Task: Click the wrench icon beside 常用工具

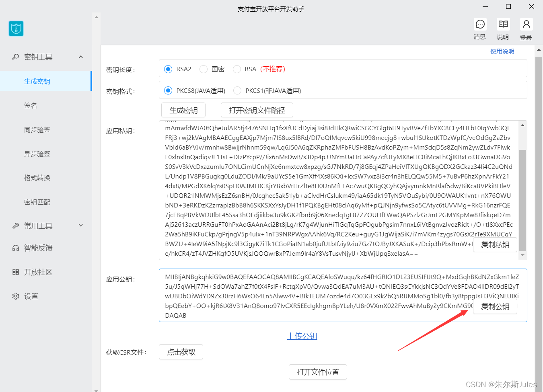Action: (16, 226)
